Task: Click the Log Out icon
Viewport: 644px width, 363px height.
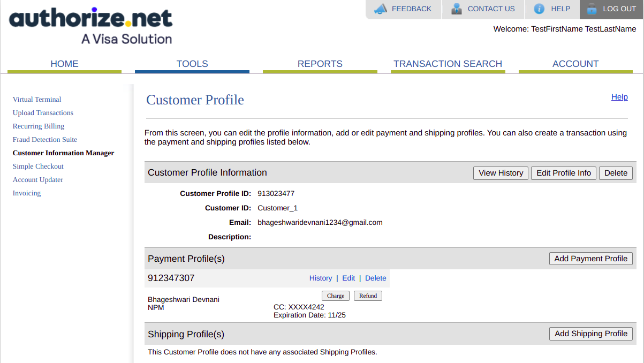Action: [x=592, y=9]
